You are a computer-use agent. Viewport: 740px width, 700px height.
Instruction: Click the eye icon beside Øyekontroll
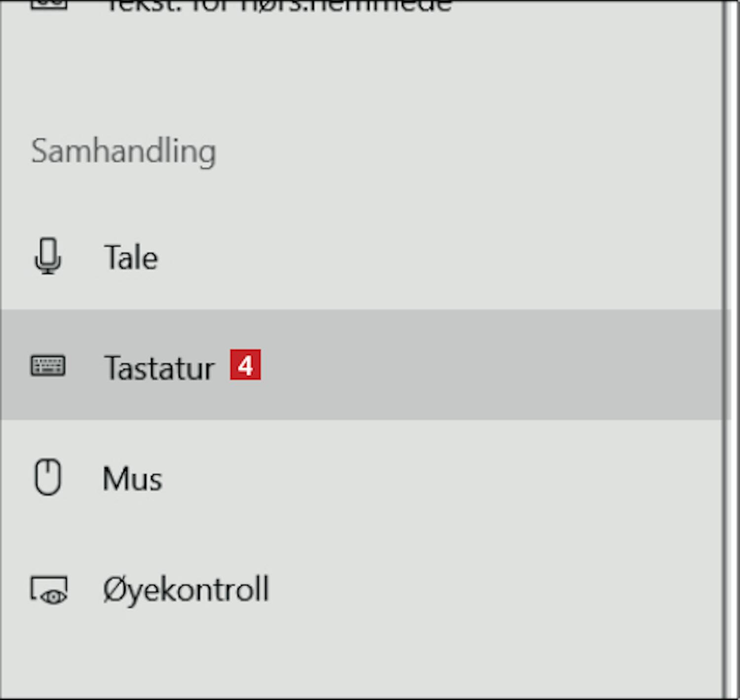click(x=48, y=590)
